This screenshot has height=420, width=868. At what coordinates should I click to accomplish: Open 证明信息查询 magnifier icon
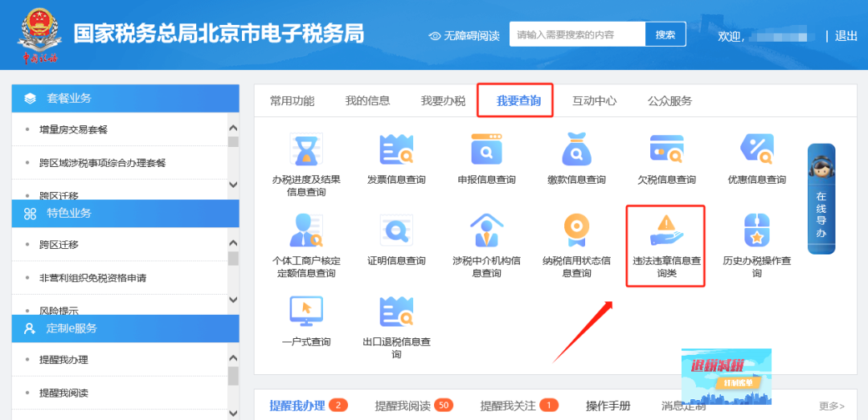[x=396, y=230]
